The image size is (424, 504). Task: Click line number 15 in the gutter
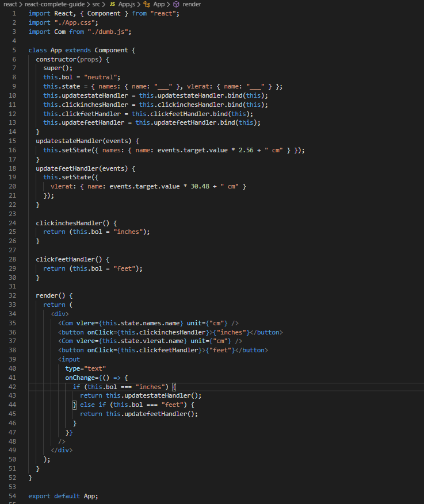pyautogui.click(x=12, y=141)
